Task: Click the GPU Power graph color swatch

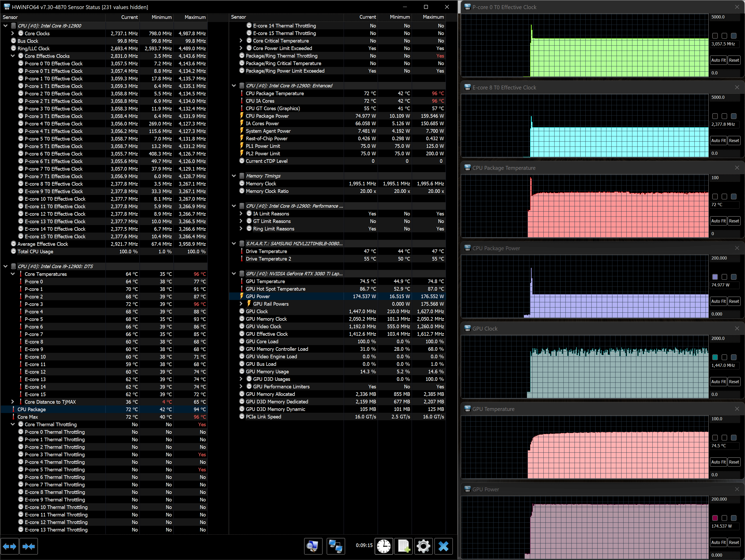Action: tap(715, 518)
